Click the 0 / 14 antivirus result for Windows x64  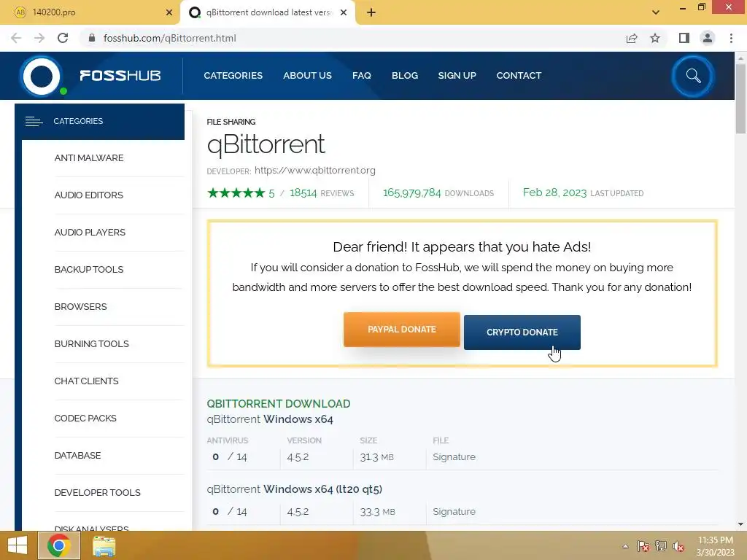(230, 456)
